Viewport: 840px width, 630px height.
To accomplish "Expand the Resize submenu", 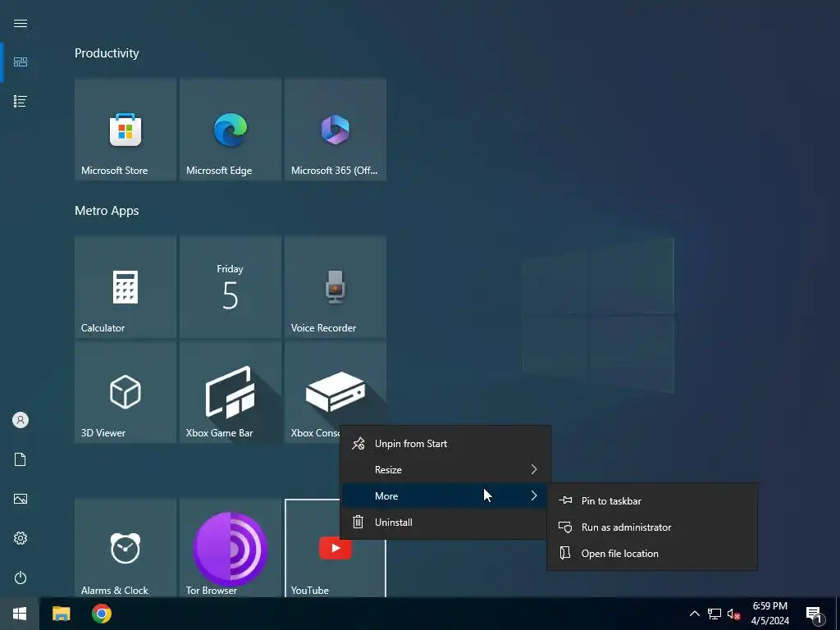I will click(445, 470).
